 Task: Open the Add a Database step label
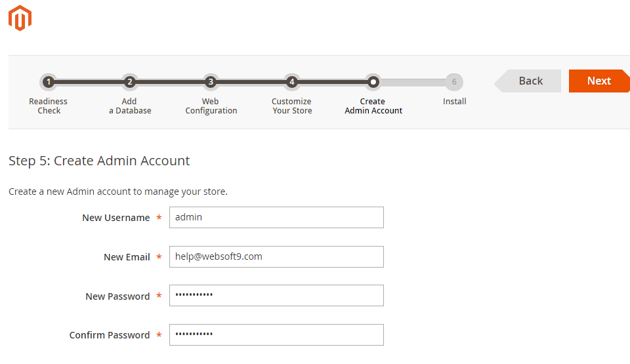[x=130, y=106]
